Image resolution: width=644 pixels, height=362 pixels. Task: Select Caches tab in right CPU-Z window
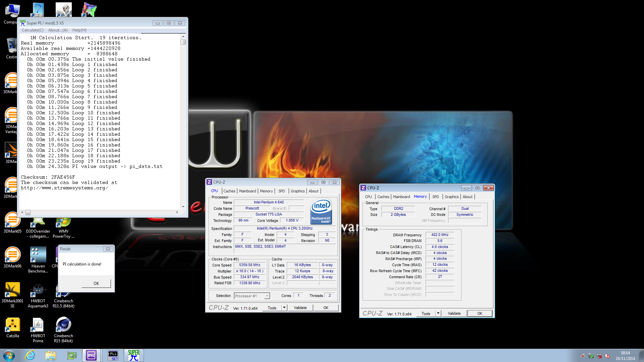(x=383, y=197)
